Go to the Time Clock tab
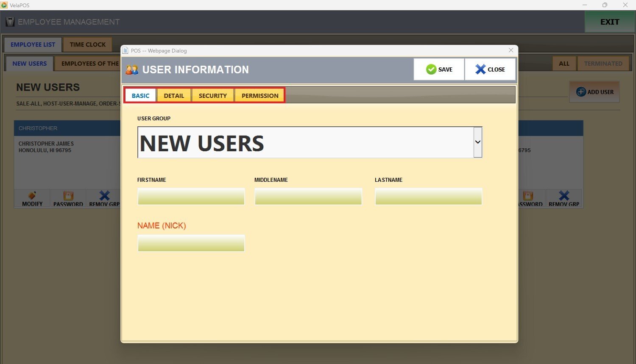This screenshot has height=364, width=636. 88,44
